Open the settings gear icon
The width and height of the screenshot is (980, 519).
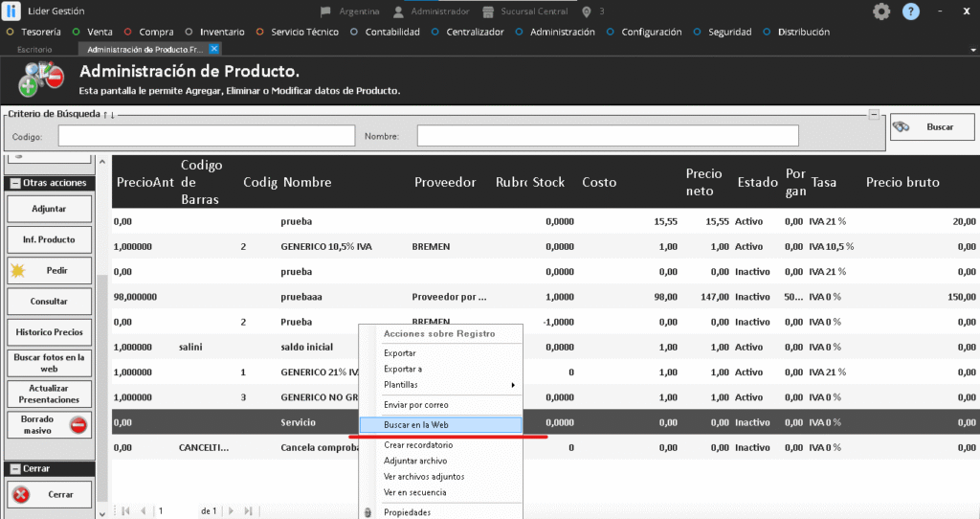(x=881, y=11)
